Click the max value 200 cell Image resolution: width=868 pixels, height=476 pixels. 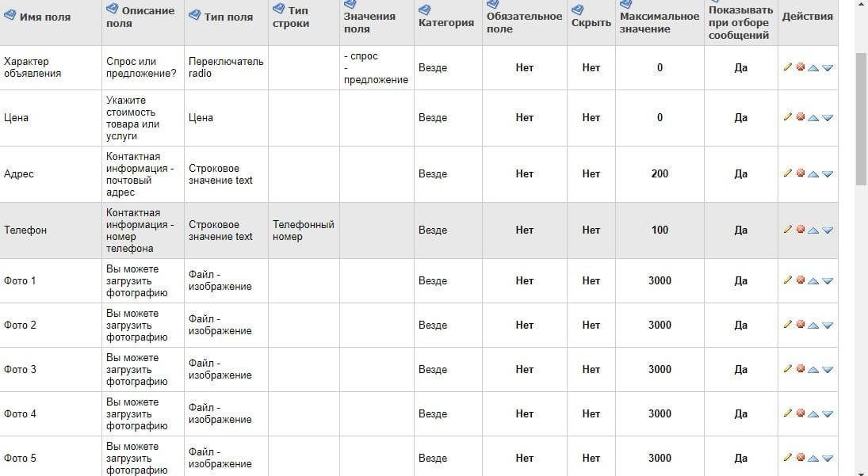coord(660,173)
